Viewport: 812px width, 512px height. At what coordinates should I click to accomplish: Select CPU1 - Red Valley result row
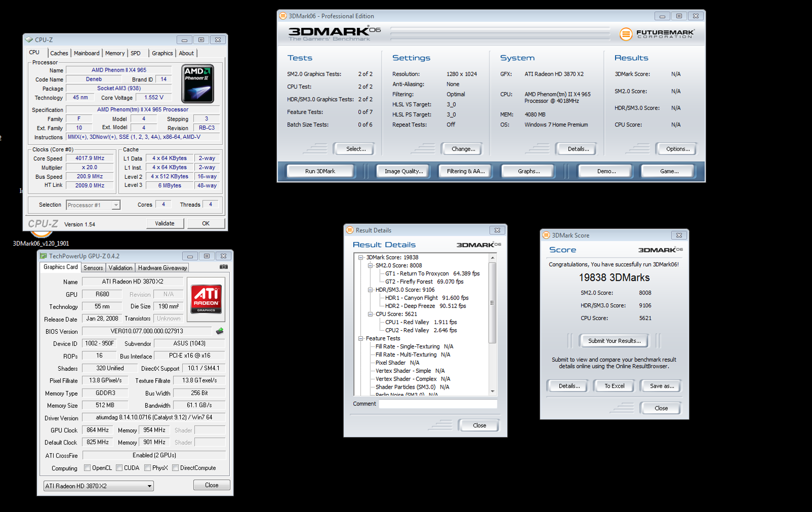tap(421, 323)
